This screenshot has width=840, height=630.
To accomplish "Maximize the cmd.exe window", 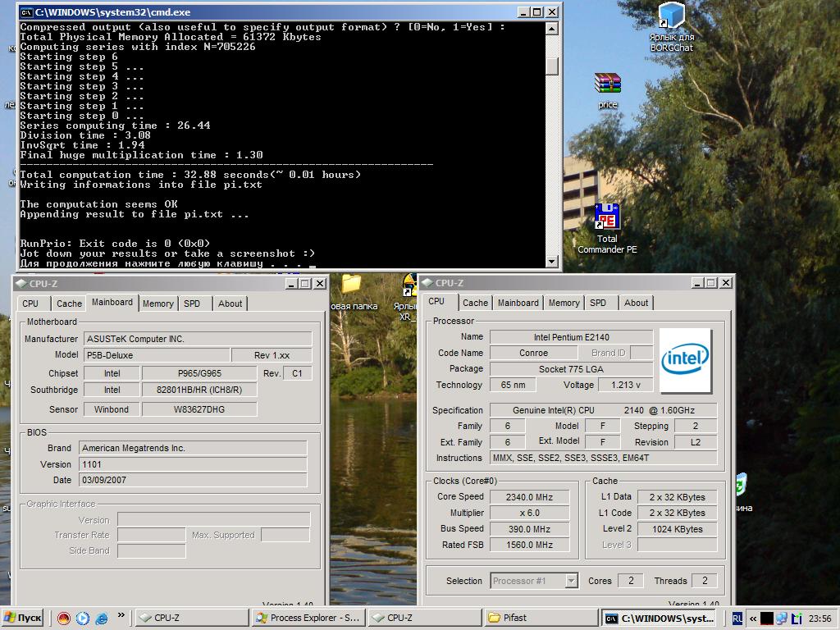I will 537,11.
